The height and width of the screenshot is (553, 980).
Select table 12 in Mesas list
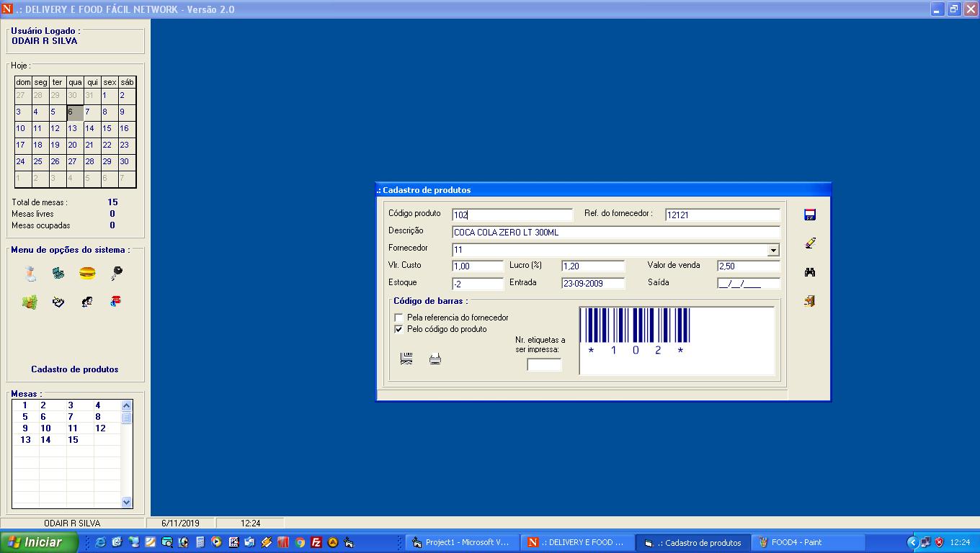point(100,428)
